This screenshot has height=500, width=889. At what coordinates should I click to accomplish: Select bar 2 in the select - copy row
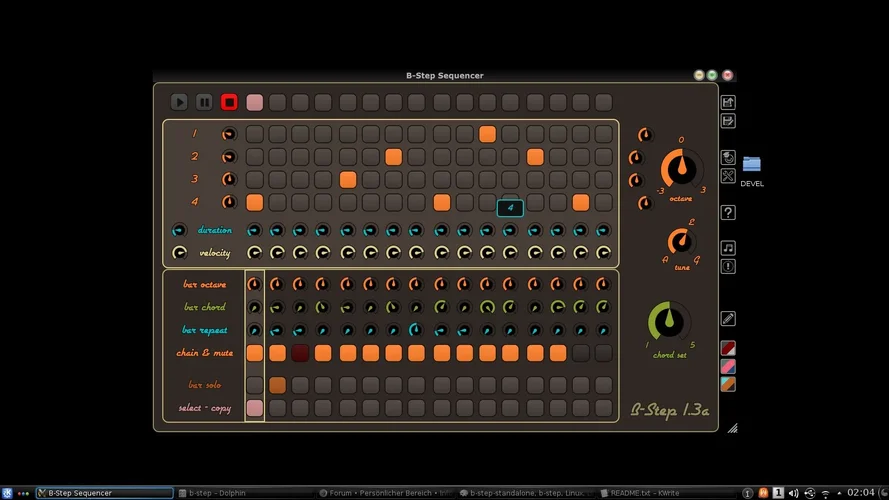coord(277,408)
